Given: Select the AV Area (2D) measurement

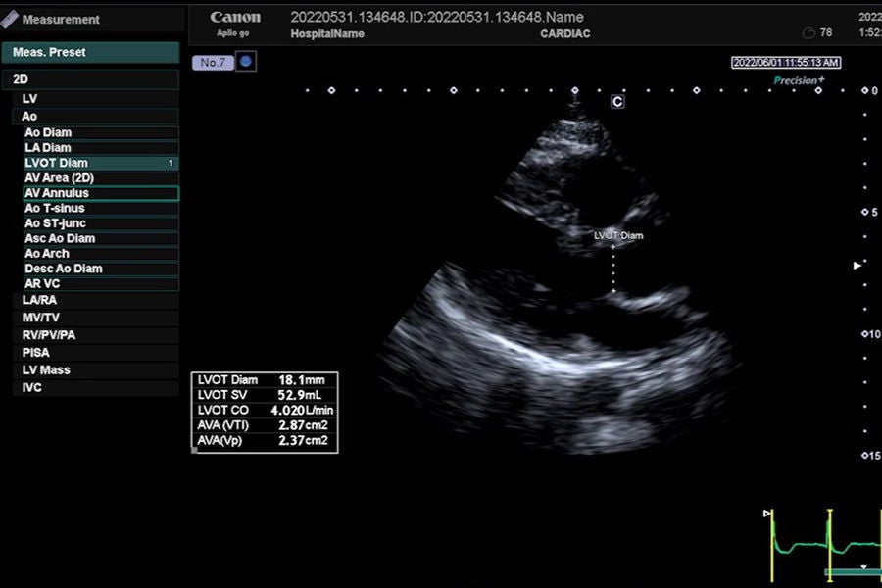Looking at the screenshot, I should pos(101,177).
